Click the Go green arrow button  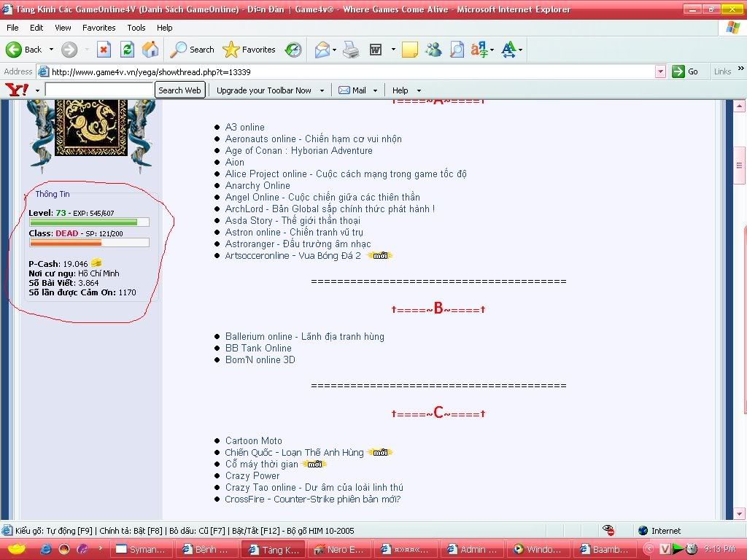pos(685,71)
